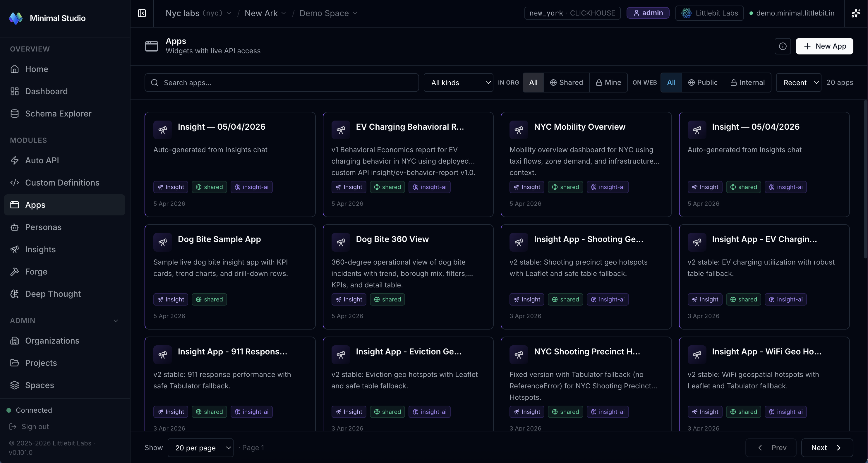
Task: Filter apps by Shared ownership
Action: pos(566,82)
